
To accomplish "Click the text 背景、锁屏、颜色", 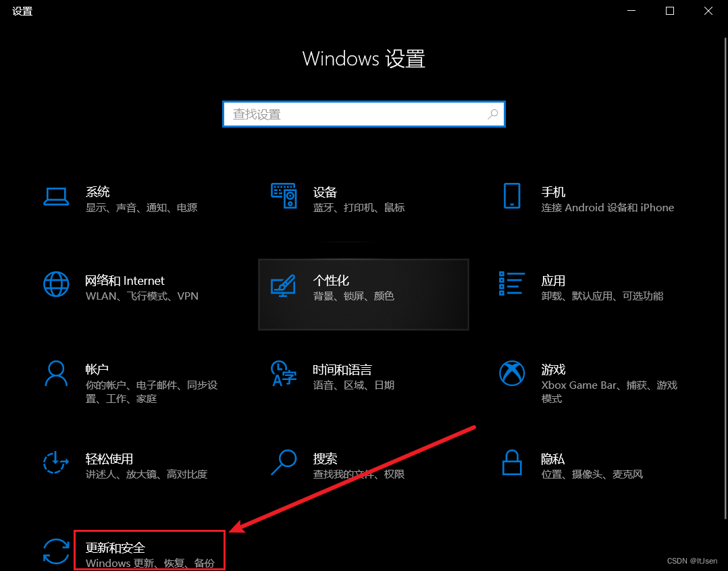I will (354, 296).
